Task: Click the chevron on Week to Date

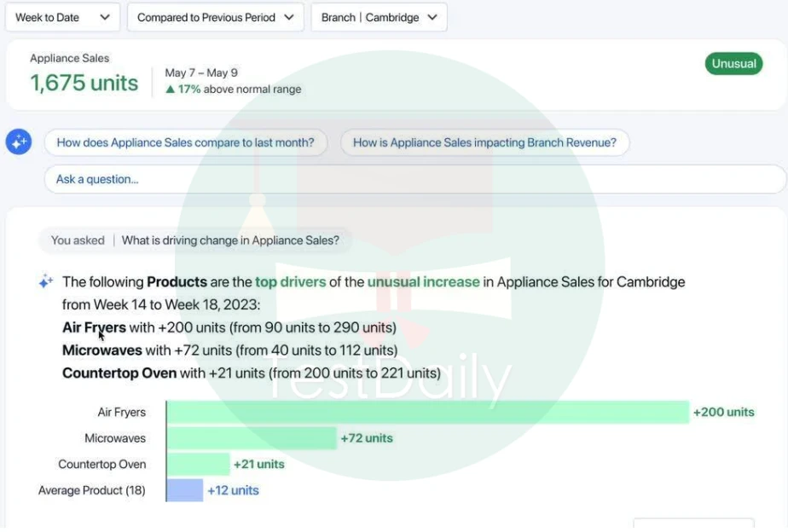Action: pos(105,17)
